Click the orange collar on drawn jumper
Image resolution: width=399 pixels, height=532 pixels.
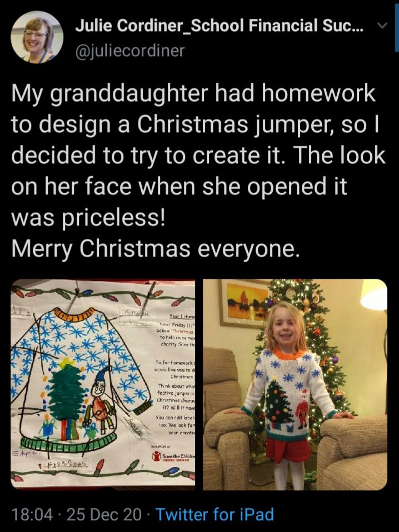click(x=74, y=314)
